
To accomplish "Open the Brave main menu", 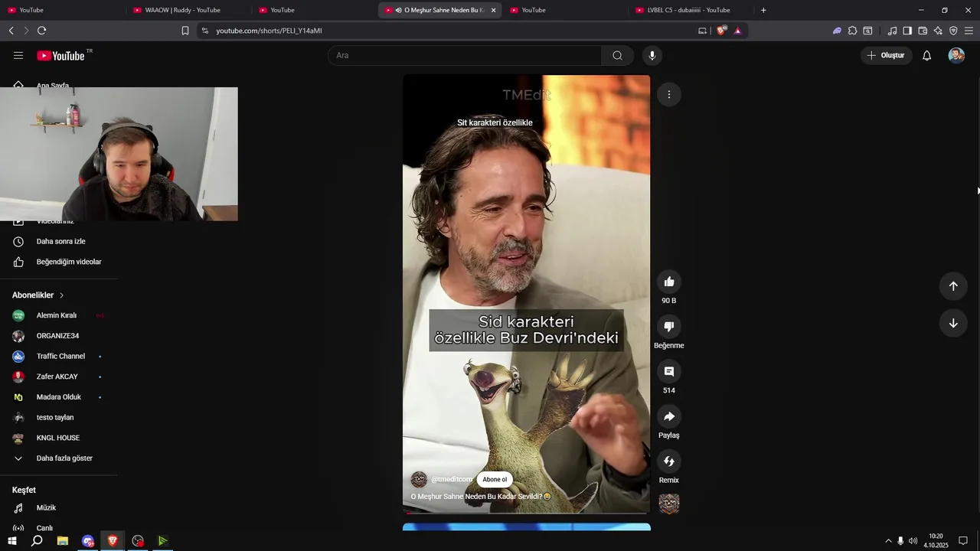I will point(969,31).
